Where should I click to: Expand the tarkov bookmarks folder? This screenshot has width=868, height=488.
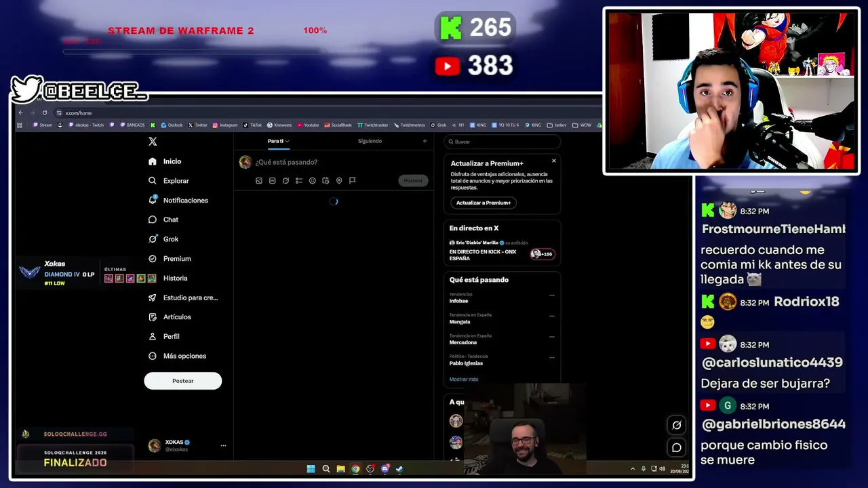tap(557, 125)
